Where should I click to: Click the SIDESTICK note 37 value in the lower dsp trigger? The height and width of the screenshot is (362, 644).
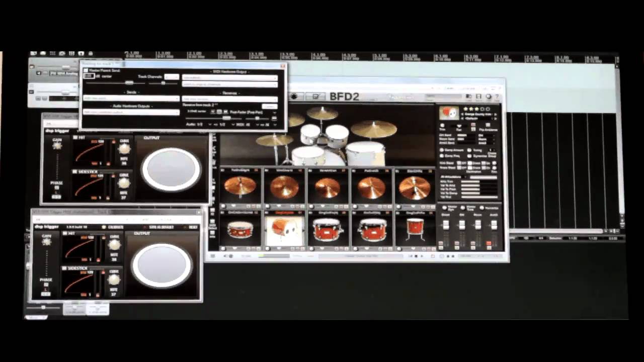coord(114,294)
